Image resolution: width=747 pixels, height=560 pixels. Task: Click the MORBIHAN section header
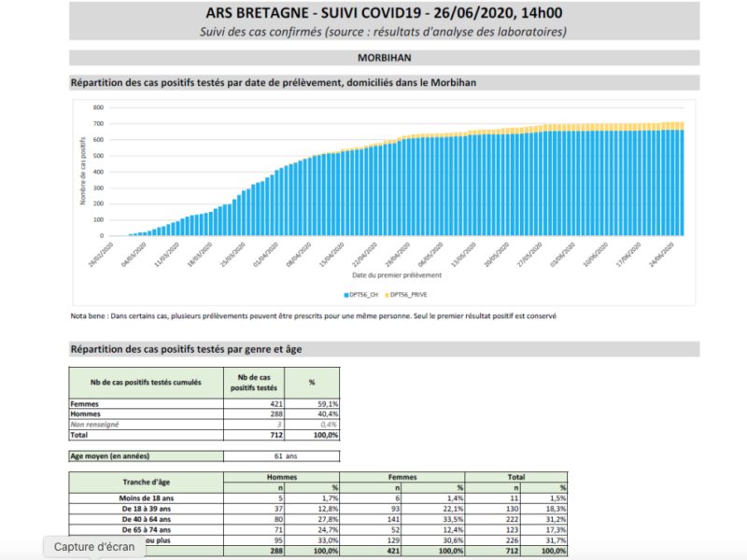pyautogui.click(x=385, y=58)
